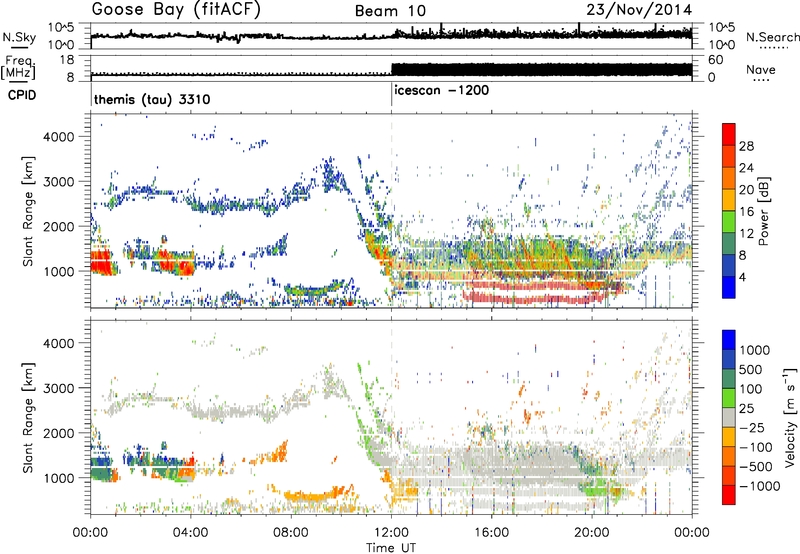Click the '3000' tick on power panel axis
Screen dimensions: 800x554
[58, 182]
